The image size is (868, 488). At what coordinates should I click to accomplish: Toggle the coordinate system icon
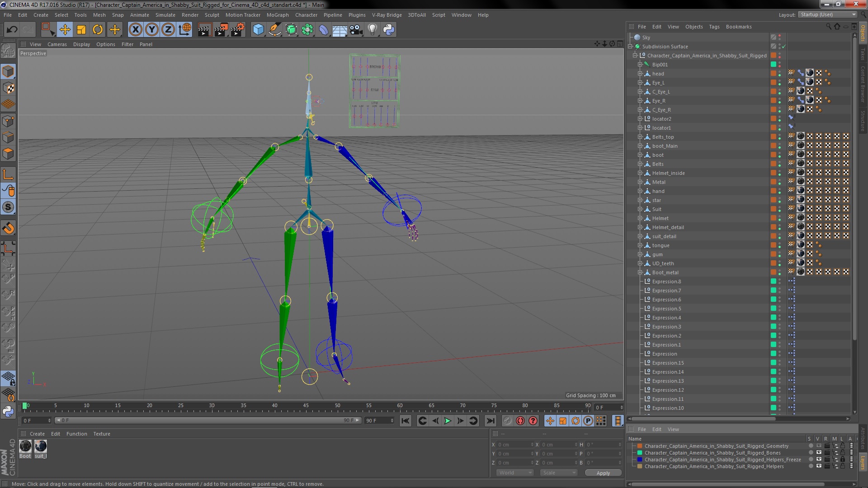(x=185, y=30)
